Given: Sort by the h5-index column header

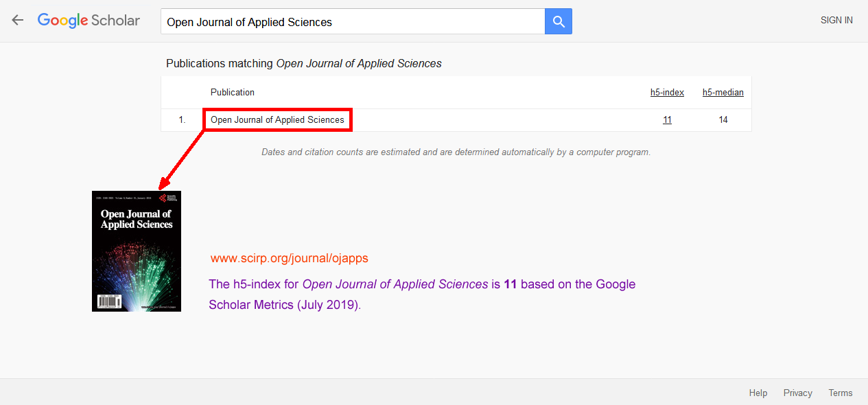Looking at the screenshot, I should 667,93.
